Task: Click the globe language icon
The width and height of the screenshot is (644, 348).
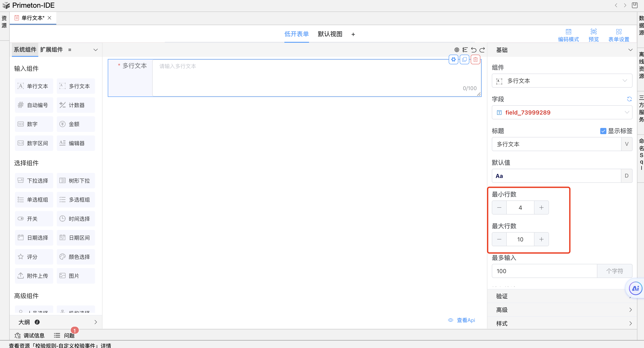Action: coord(457,50)
